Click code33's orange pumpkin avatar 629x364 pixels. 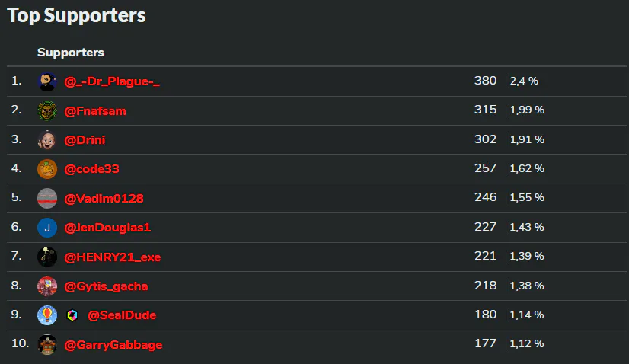point(47,169)
